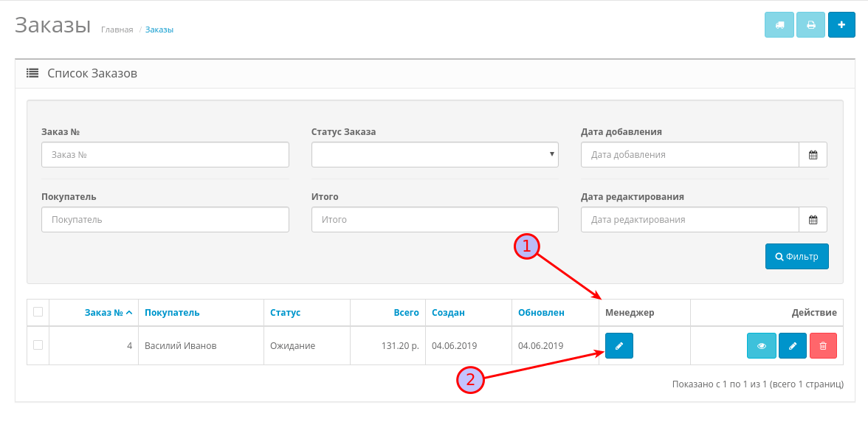Screen dimensions: 868x439
Task: Click the print invoice icon button
Action: coord(810,25)
